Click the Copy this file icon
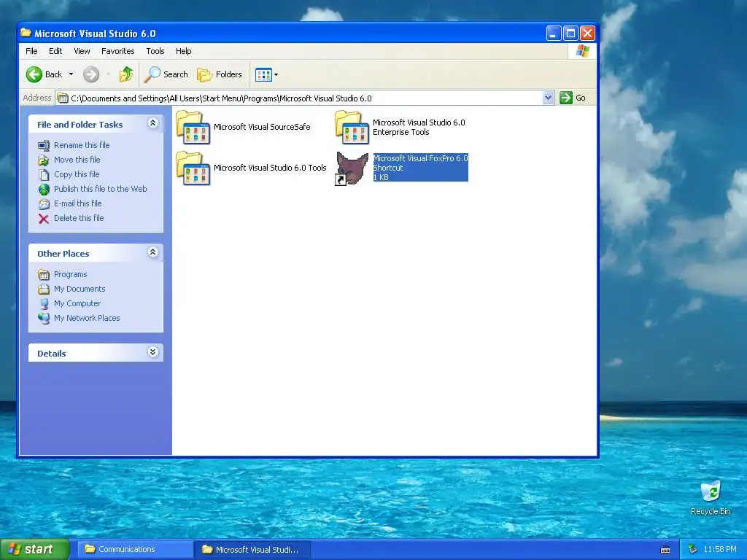Screen dimensions: 747x560 (x=43, y=175)
